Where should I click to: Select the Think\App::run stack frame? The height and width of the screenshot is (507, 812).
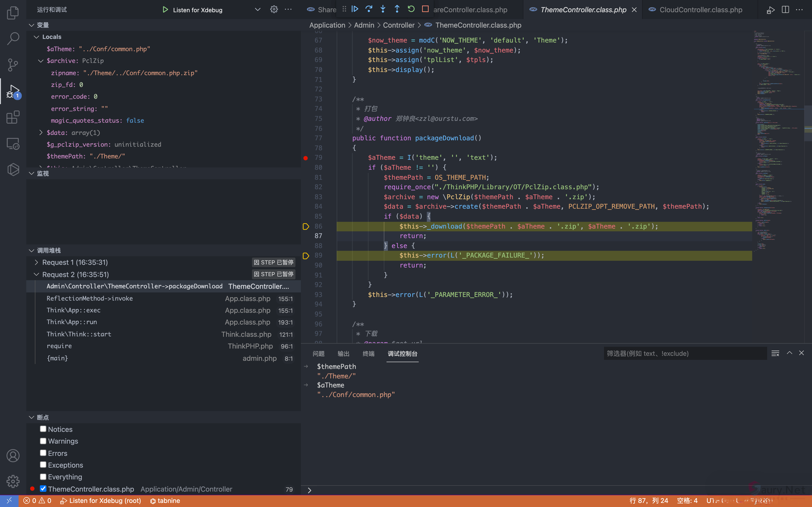72,322
